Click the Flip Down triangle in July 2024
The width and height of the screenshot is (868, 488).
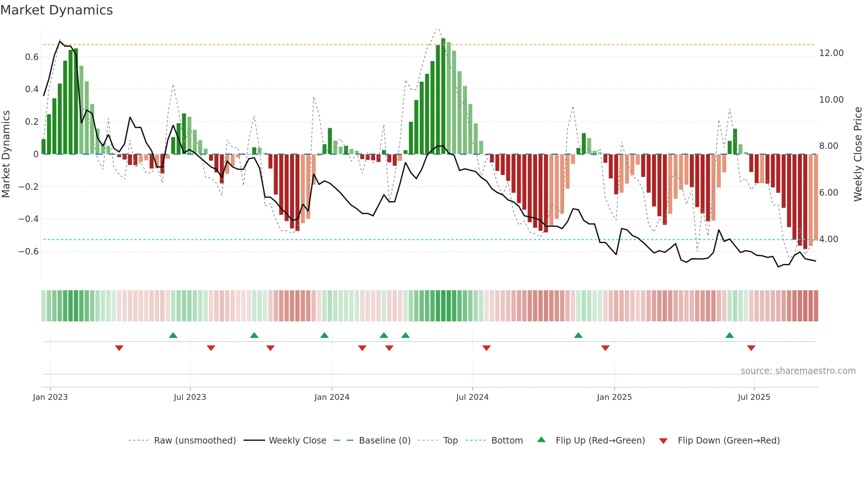486,348
